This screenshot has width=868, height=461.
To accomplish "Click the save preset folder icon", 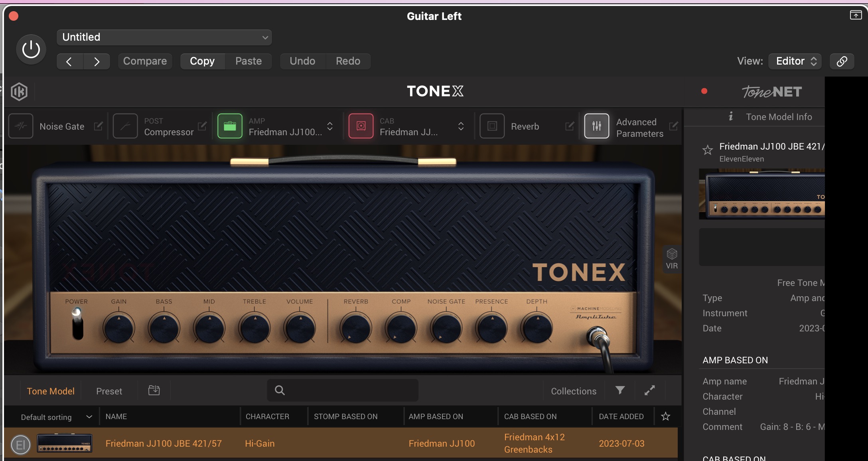I will [154, 390].
